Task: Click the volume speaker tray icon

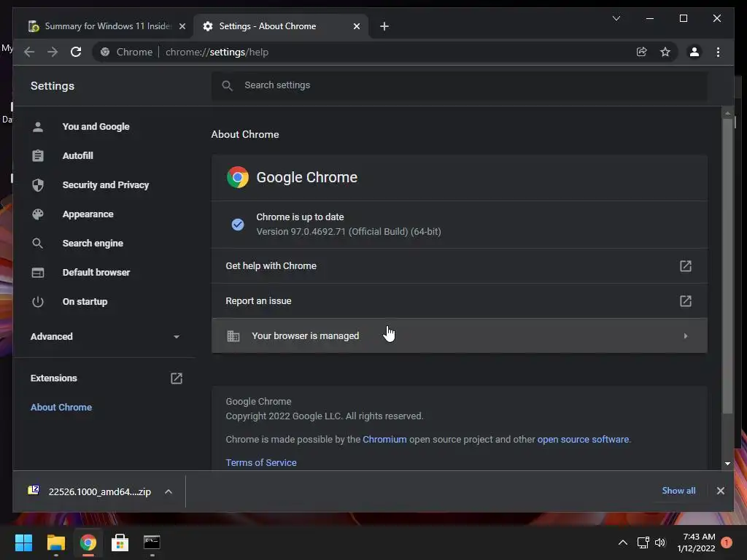Action: pyautogui.click(x=659, y=542)
